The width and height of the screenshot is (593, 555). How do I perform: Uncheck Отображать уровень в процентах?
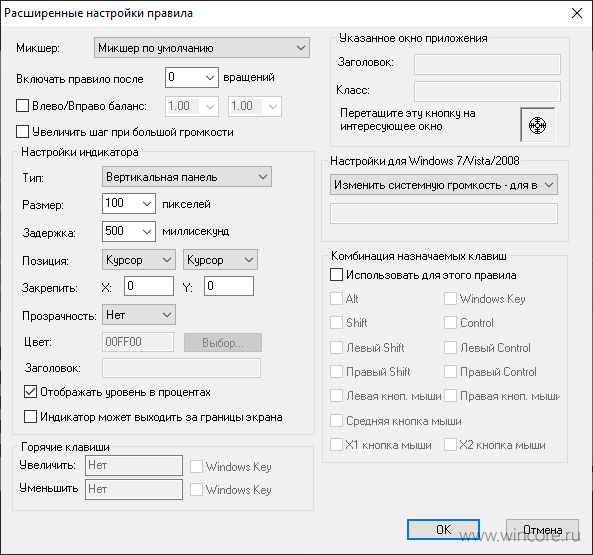(x=30, y=392)
